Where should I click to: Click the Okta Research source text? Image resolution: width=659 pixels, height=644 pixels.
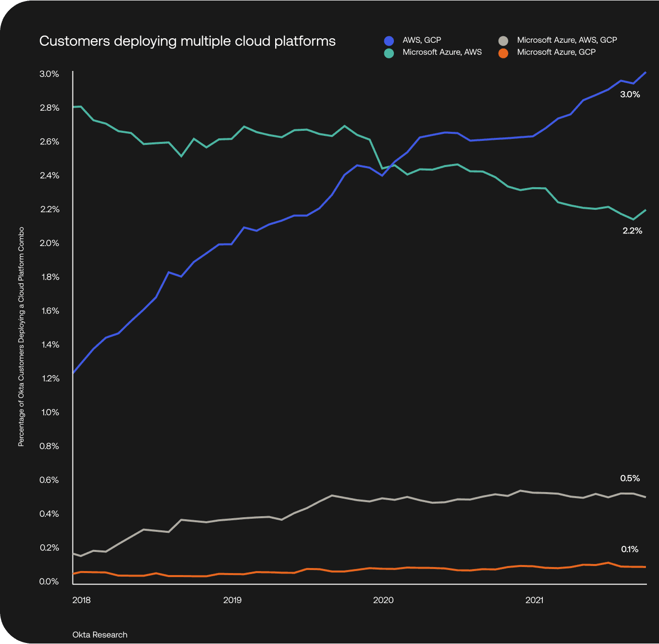pyautogui.click(x=100, y=635)
